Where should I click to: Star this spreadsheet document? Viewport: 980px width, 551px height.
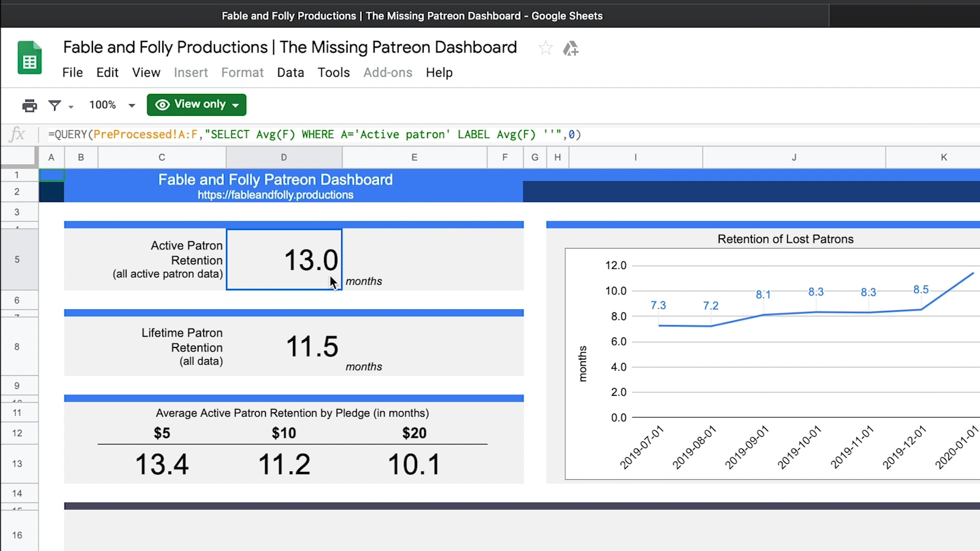point(545,48)
